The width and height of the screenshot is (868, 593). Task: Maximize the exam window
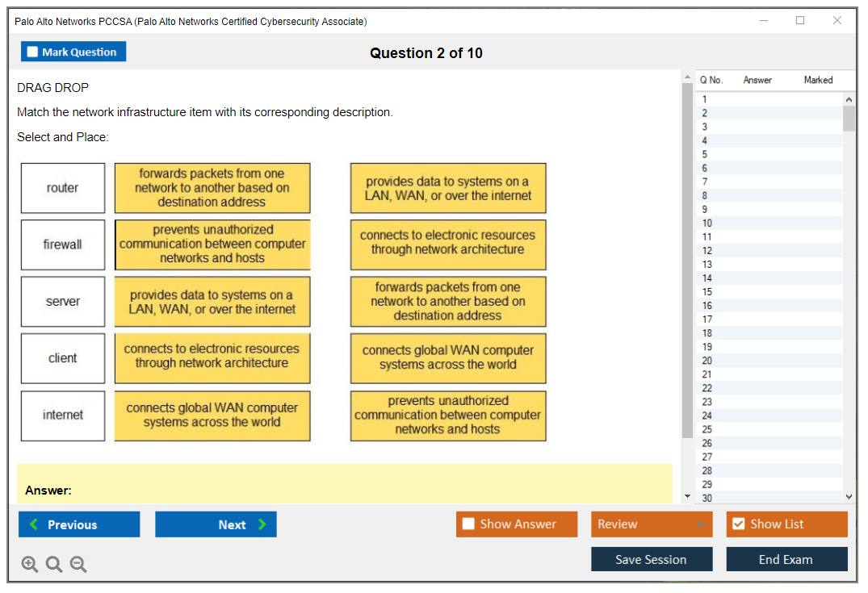(800, 21)
